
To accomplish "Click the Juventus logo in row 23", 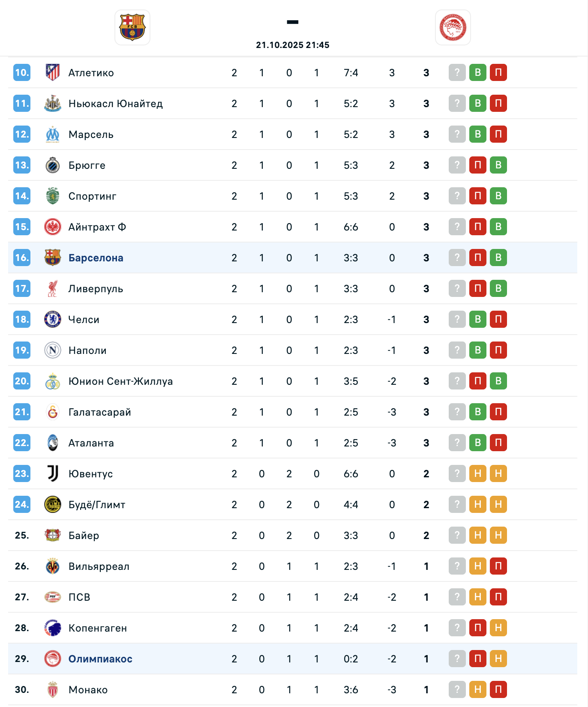I will pyautogui.click(x=53, y=473).
